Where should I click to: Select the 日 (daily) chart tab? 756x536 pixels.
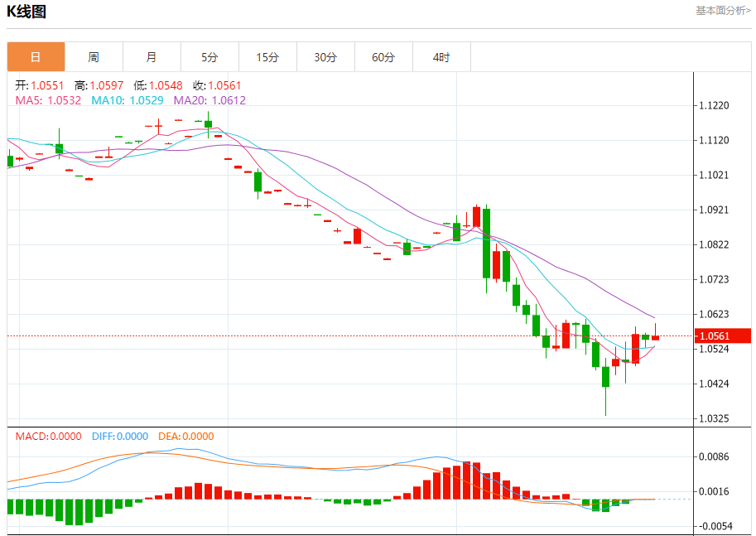[36, 57]
